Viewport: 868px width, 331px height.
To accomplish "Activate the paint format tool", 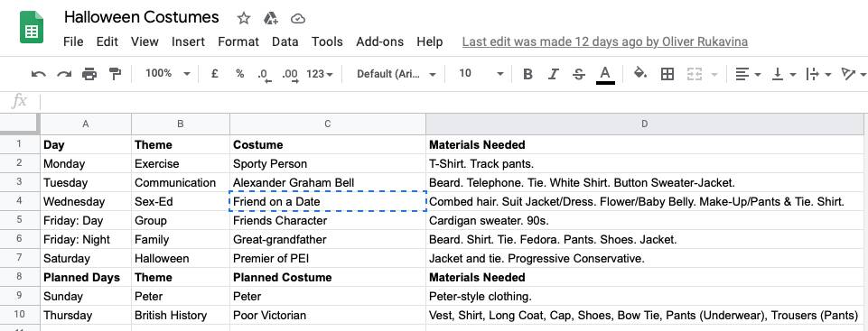I will (x=115, y=73).
